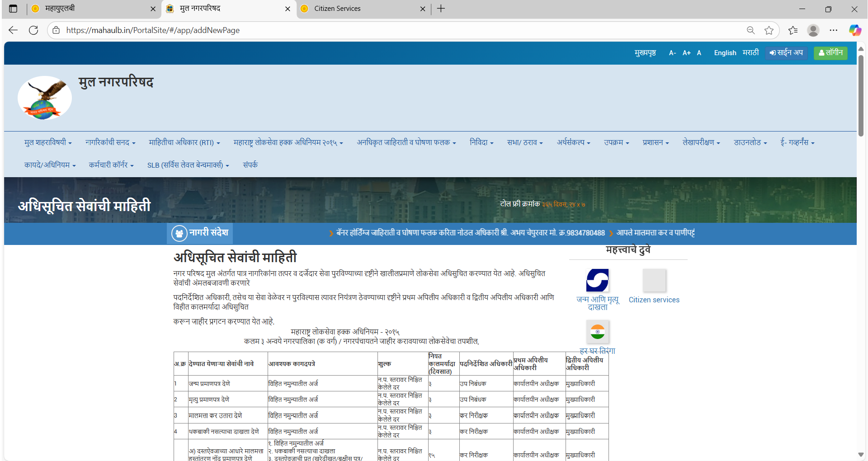The image size is (868, 461).
Task: Open the browser profile avatar icon
Action: [813, 30]
